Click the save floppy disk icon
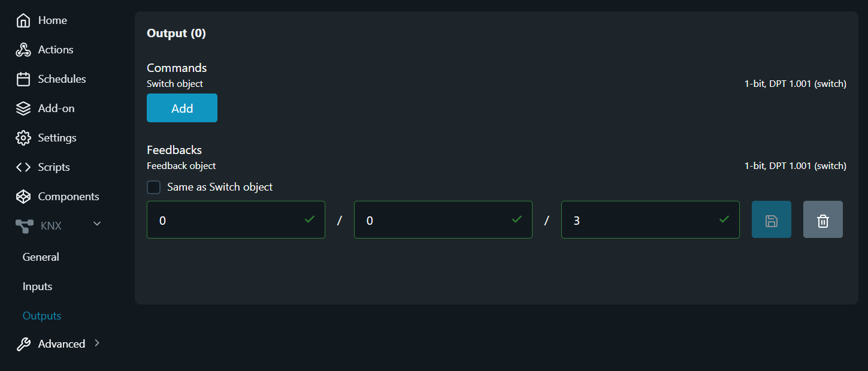 [772, 219]
